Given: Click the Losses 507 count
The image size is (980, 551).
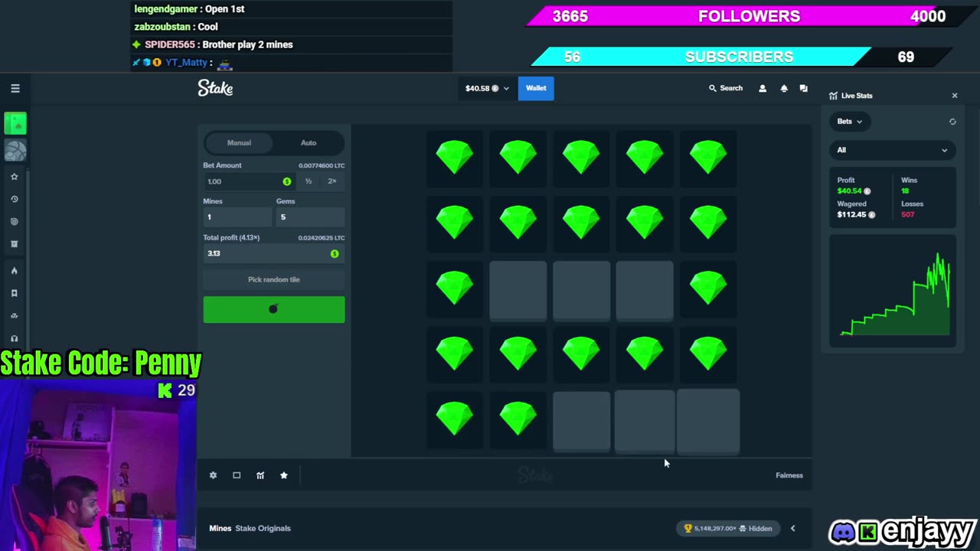Looking at the screenshot, I should click(907, 214).
